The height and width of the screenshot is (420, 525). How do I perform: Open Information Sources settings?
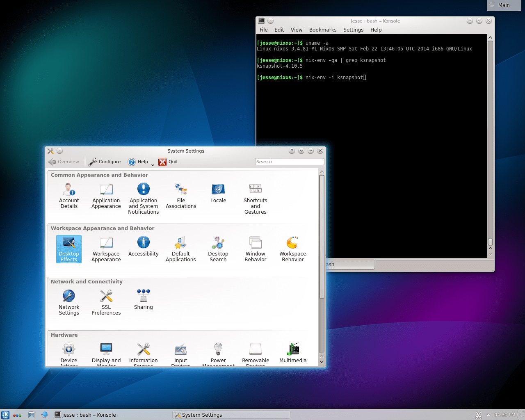click(144, 354)
